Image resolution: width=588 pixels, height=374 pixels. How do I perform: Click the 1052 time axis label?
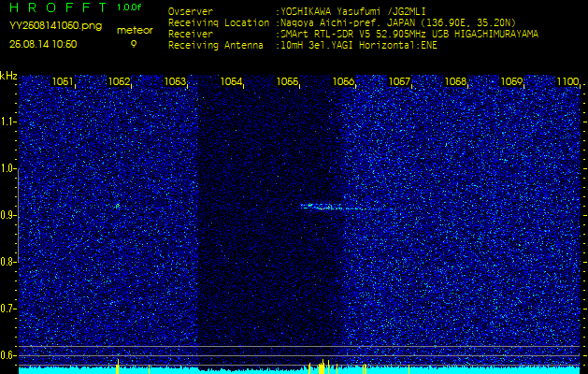119,81
